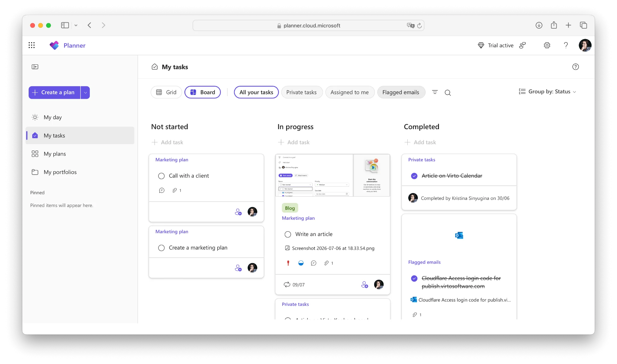Click the Safari sidebar toggle icon
Viewport: 617px width, 364px height.
[x=65, y=25]
